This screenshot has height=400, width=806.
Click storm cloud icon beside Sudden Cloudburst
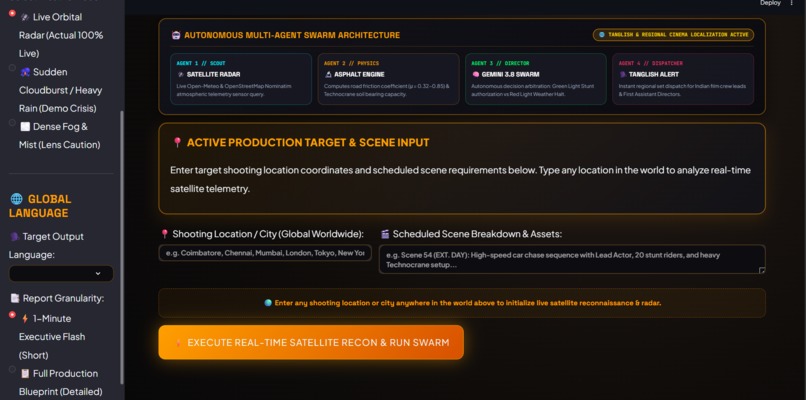point(25,72)
